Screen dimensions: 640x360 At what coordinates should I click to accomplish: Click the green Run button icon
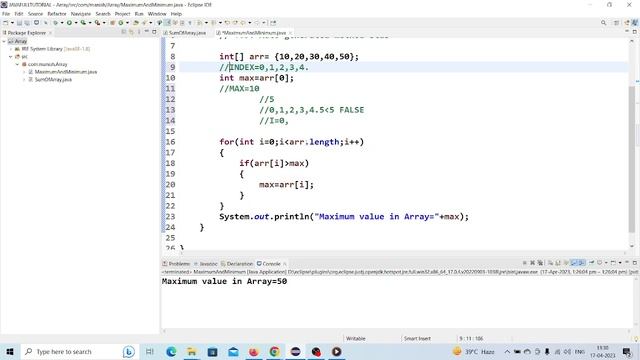point(69,23)
